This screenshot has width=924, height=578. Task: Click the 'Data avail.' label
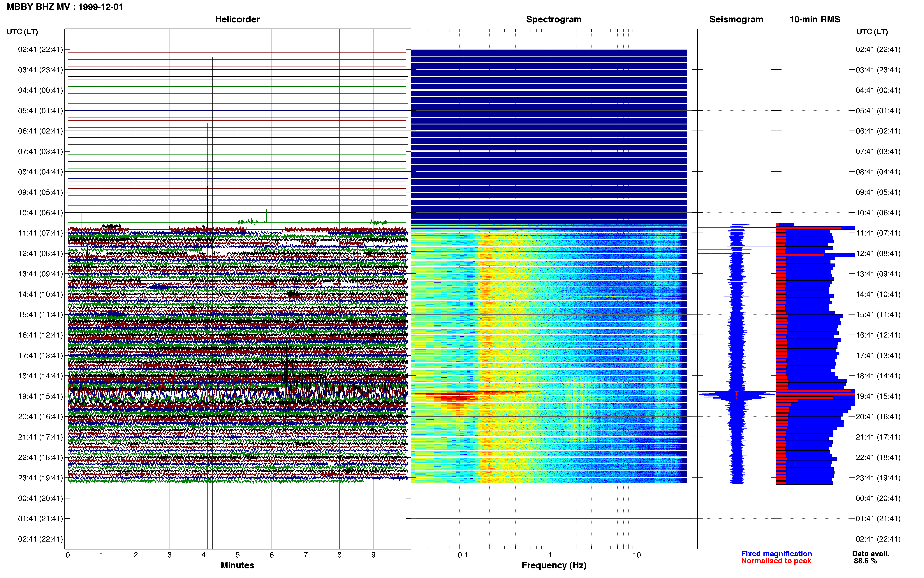pos(870,554)
